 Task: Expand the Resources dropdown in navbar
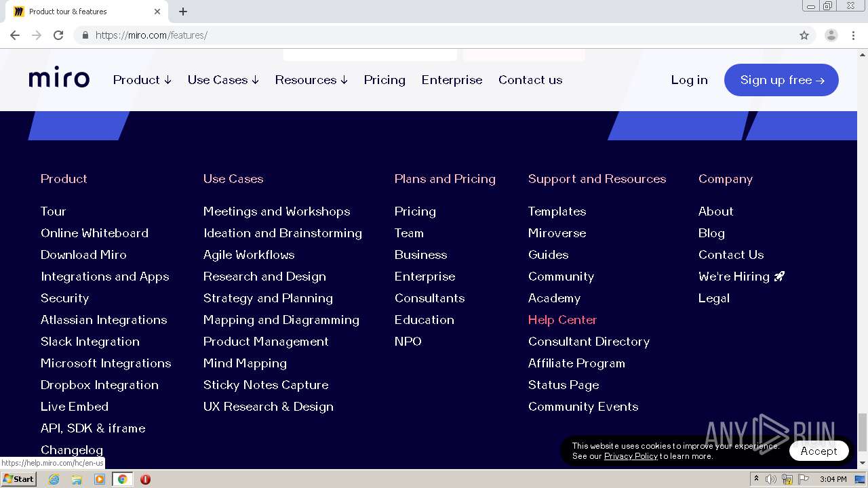tap(311, 80)
